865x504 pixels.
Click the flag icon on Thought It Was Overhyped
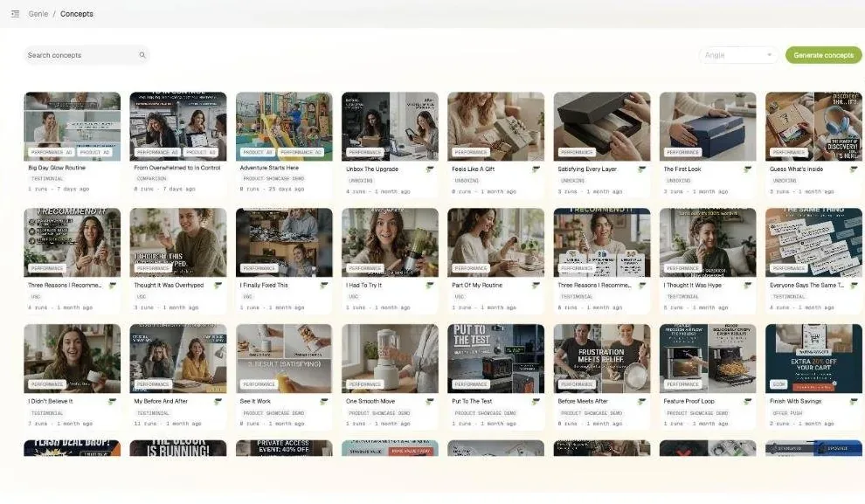[218, 285]
